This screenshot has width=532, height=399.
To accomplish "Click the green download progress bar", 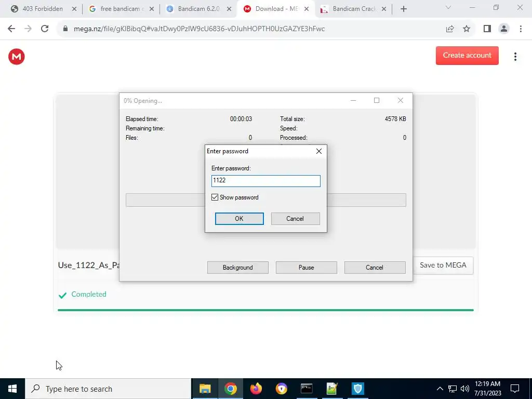I will pyautogui.click(x=265, y=310).
